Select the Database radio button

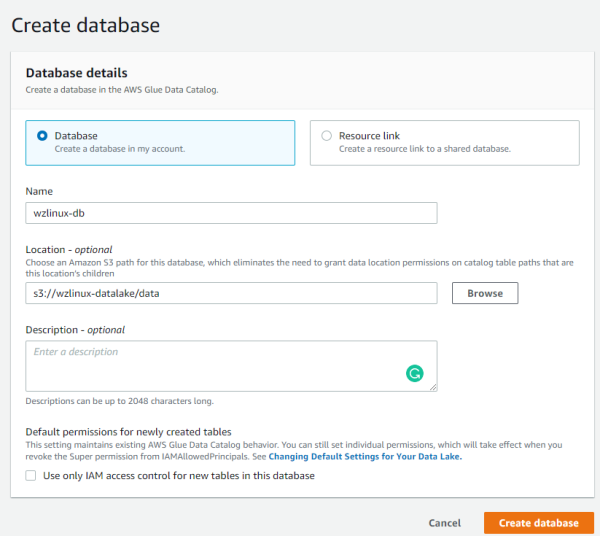point(42,136)
